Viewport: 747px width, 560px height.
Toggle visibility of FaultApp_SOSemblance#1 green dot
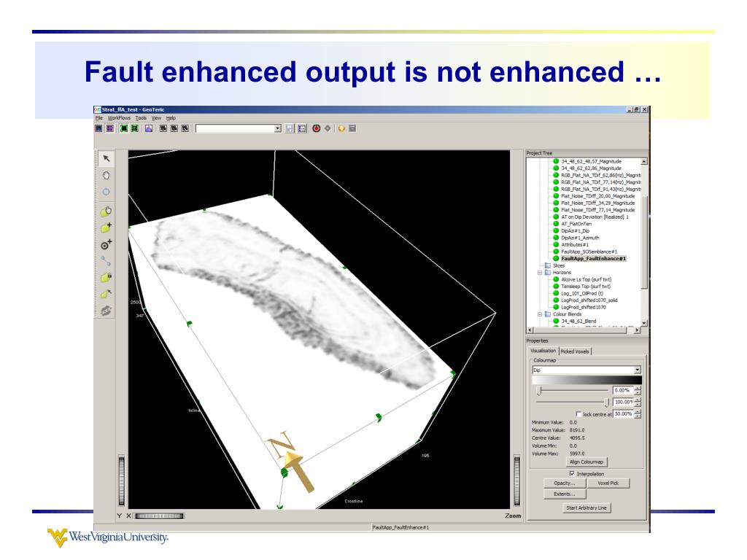(556, 251)
